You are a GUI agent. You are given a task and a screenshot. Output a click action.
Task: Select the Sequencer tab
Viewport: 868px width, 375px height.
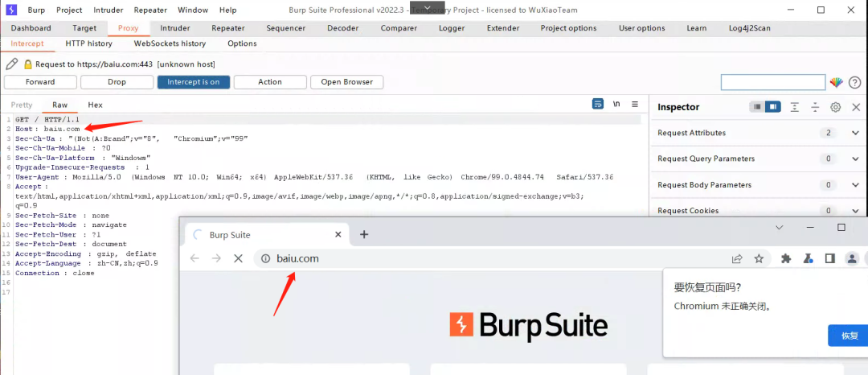(x=285, y=28)
